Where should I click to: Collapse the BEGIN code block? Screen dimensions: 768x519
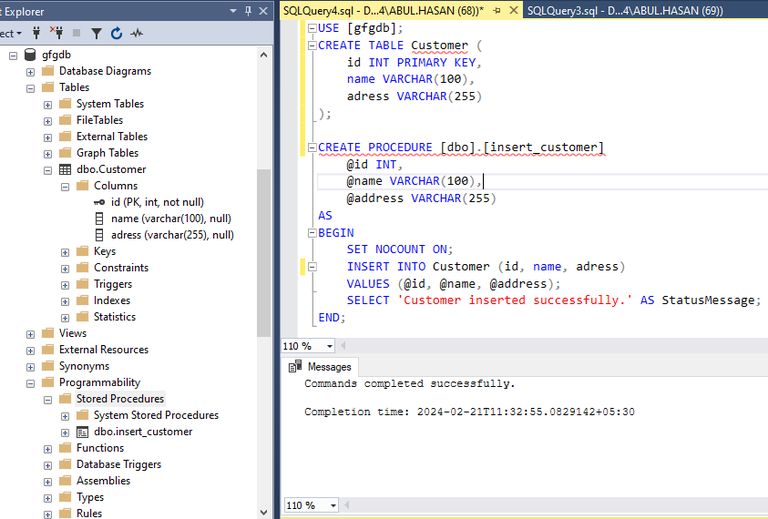pyautogui.click(x=312, y=233)
